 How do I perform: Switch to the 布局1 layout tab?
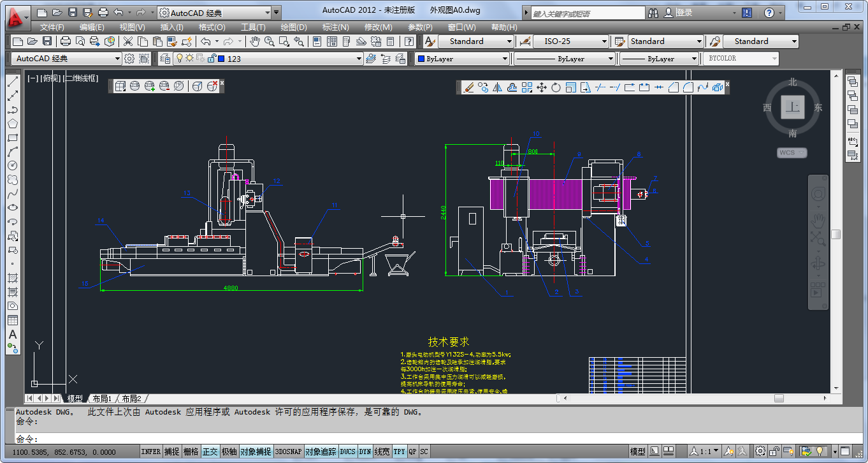101,399
